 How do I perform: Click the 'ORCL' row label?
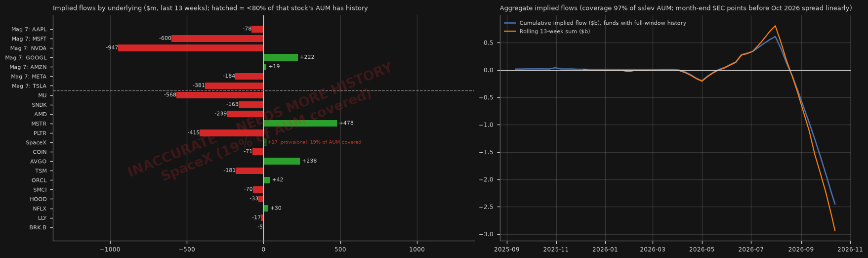39,180
